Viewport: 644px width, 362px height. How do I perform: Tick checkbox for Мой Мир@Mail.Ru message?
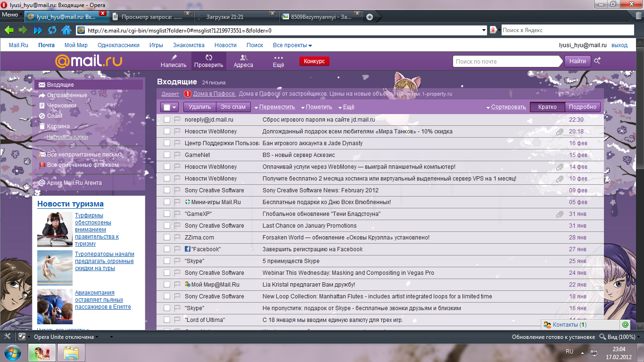166,285
